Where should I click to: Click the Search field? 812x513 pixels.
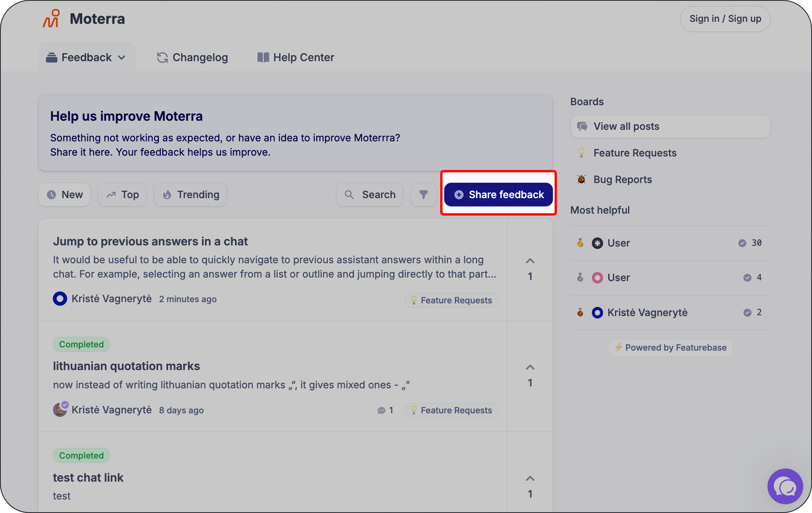click(x=370, y=195)
